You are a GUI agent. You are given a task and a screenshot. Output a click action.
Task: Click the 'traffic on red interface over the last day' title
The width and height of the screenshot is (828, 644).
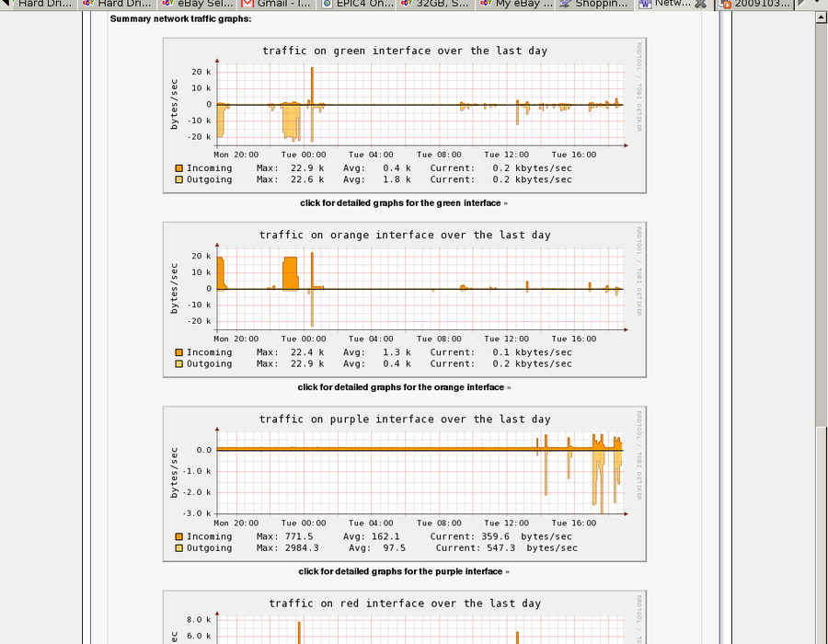[x=405, y=604]
